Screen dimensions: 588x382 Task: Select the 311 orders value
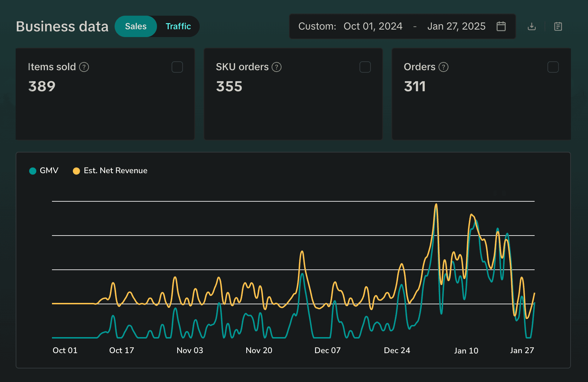coord(415,87)
